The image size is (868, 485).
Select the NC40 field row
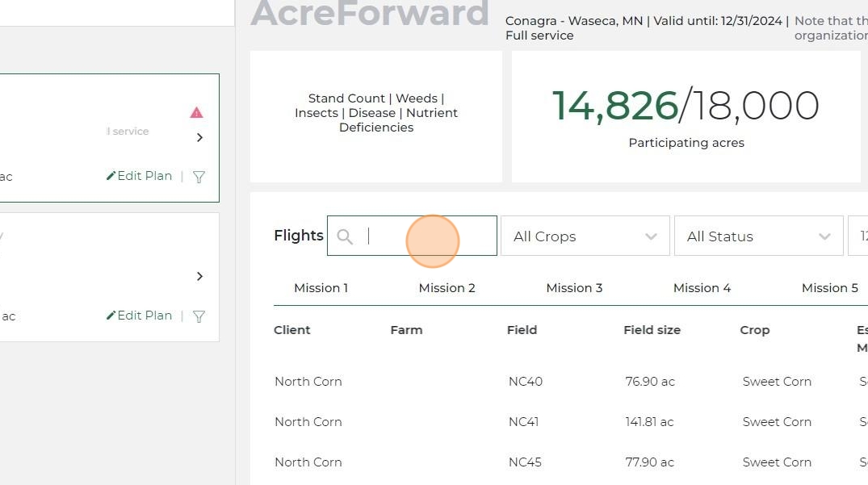(525, 382)
